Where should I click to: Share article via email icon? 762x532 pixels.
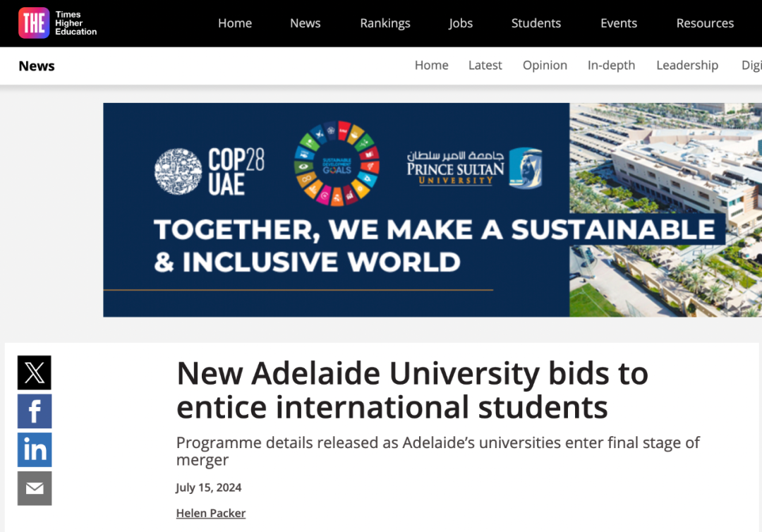[x=35, y=488]
